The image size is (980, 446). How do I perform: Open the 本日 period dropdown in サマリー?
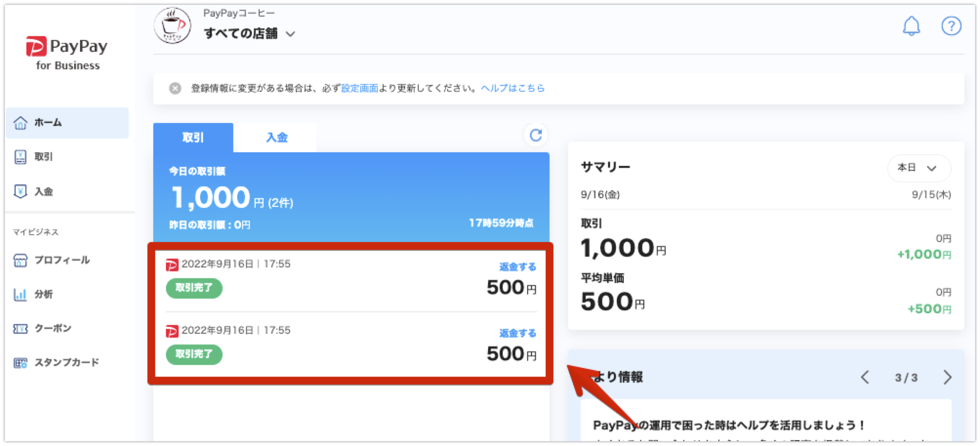pos(919,168)
